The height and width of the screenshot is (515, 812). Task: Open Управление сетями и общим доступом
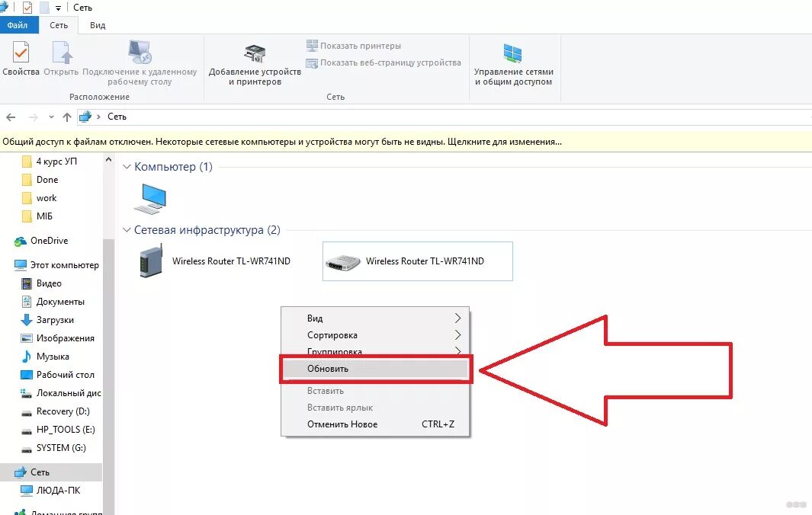pyautogui.click(x=514, y=64)
